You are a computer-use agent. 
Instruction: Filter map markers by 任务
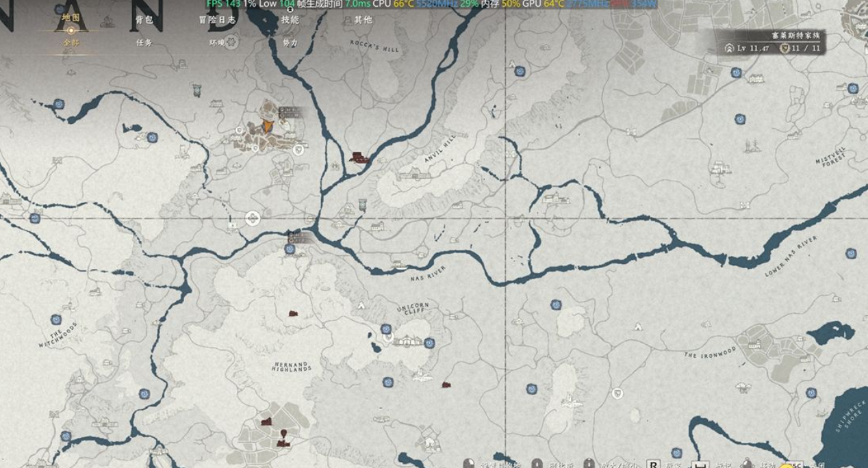(x=144, y=42)
